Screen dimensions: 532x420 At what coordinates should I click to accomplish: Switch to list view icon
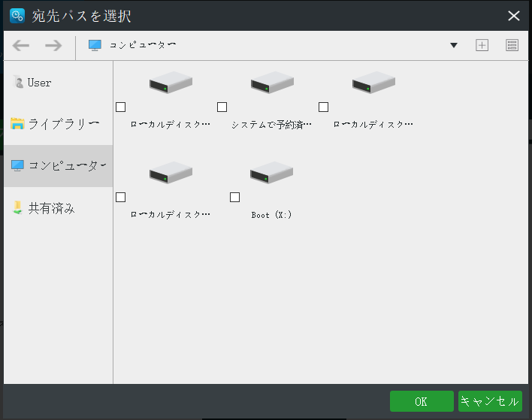coord(512,45)
